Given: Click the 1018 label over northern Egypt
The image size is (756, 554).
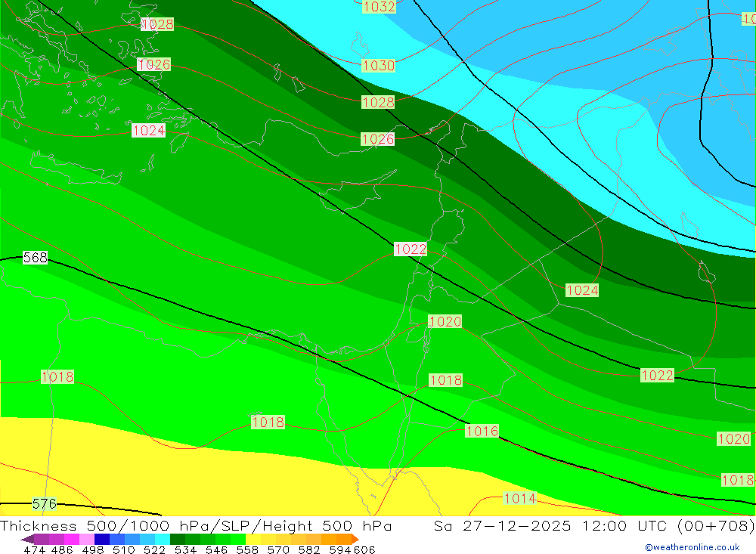Looking at the screenshot, I should point(268,422).
